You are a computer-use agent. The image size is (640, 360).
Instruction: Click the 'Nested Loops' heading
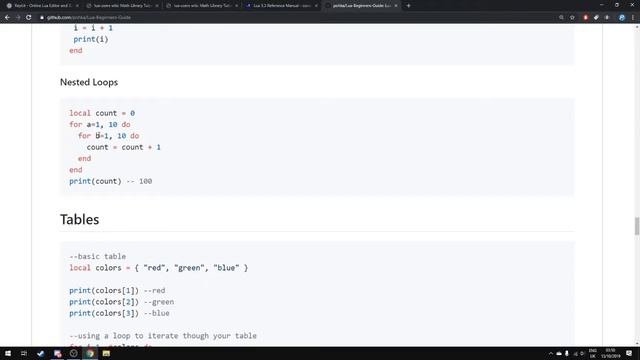[89, 82]
